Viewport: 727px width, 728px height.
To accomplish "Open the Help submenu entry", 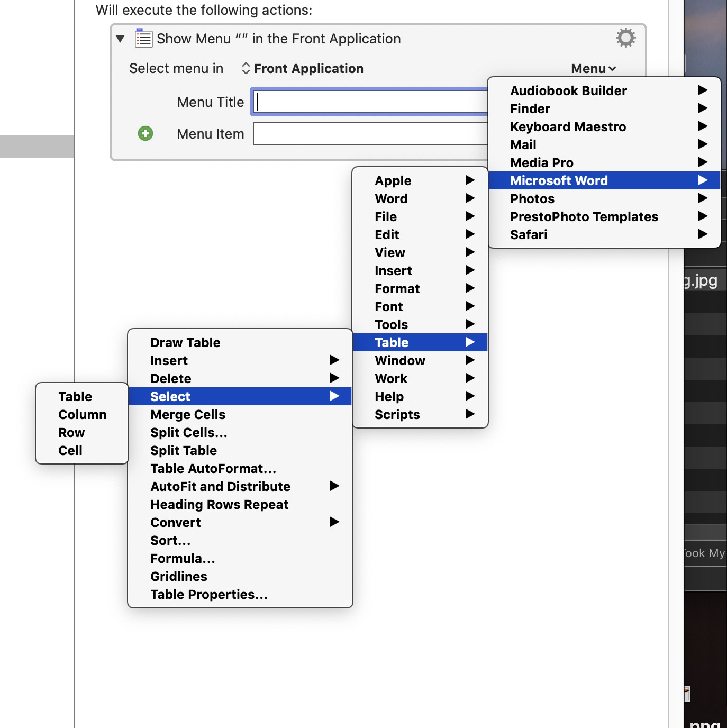I will click(420, 397).
